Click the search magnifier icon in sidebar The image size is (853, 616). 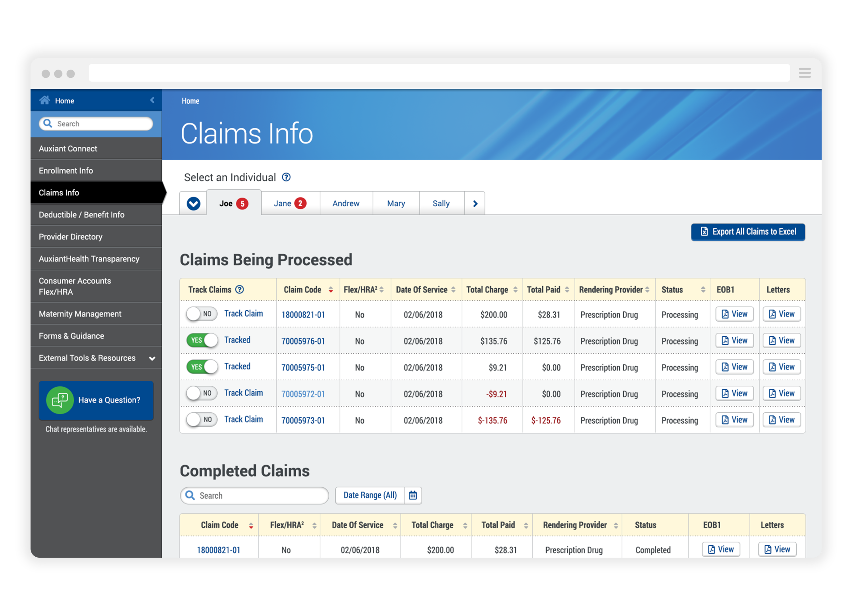pos(48,123)
